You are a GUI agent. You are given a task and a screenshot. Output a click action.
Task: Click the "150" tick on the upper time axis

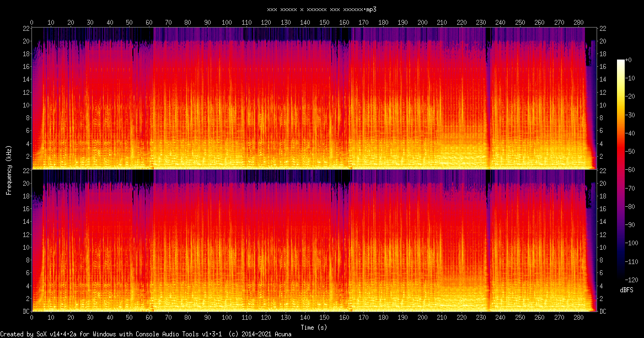pyautogui.click(x=324, y=23)
